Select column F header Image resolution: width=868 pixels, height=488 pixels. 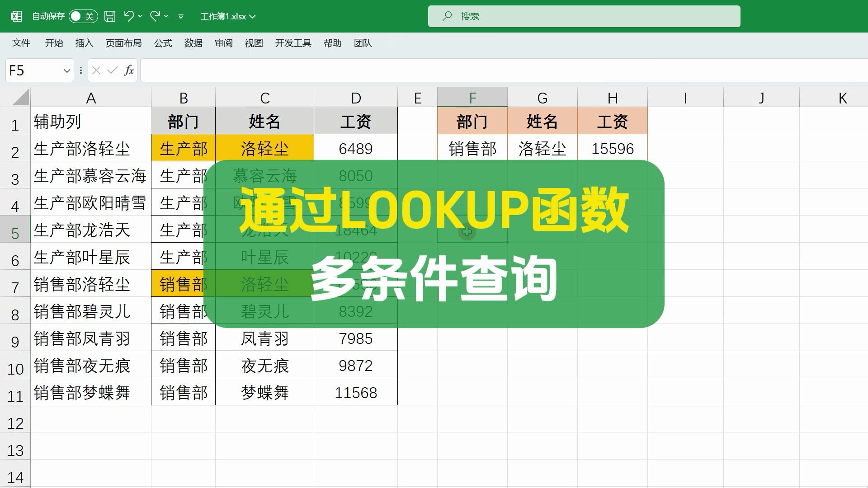472,98
